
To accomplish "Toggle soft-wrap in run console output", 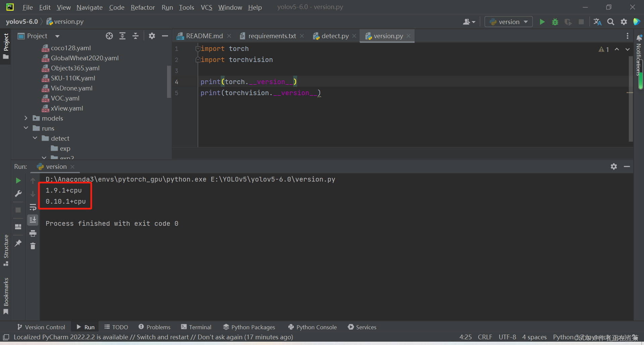I will tap(33, 207).
